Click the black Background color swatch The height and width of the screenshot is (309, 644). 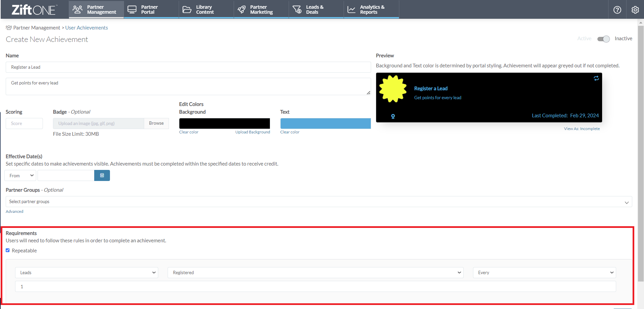225,123
